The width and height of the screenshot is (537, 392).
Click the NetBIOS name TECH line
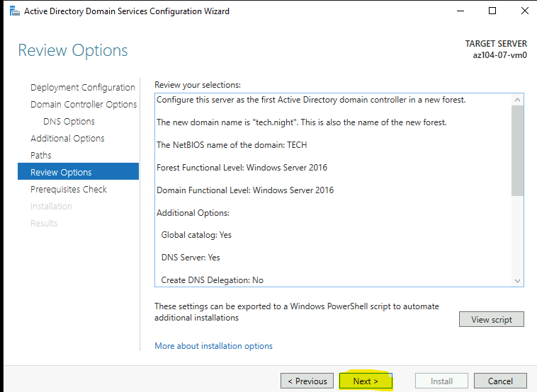click(x=232, y=145)
